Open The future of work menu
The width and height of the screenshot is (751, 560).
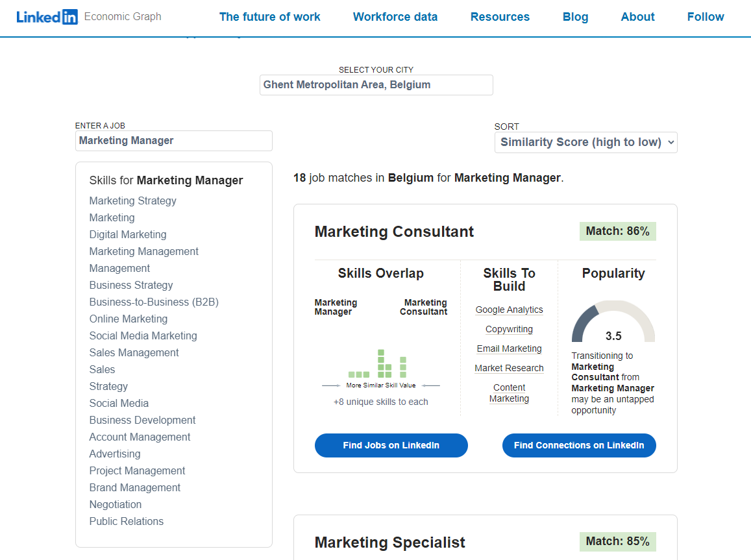pos(269,17)
